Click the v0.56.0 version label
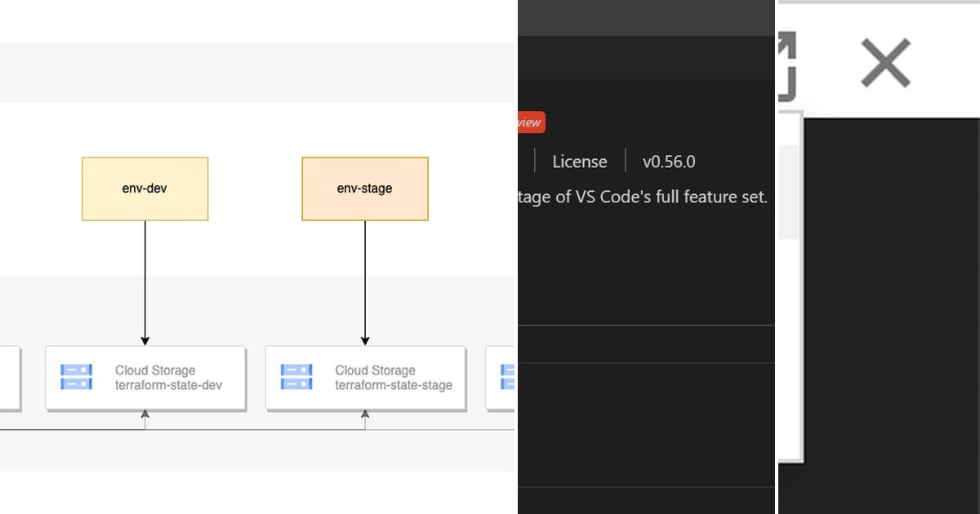The image size is (980, 514). pyautogui.click(x=669, y=162)
